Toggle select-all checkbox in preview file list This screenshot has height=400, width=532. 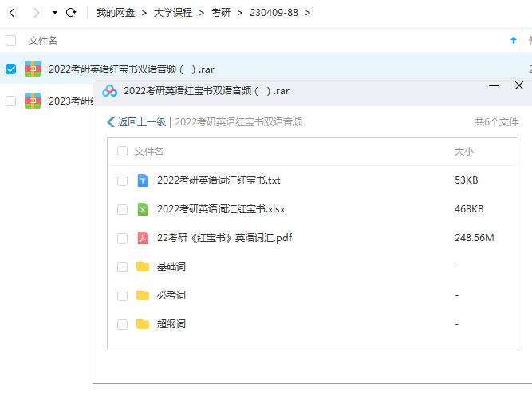click(122, 152)
